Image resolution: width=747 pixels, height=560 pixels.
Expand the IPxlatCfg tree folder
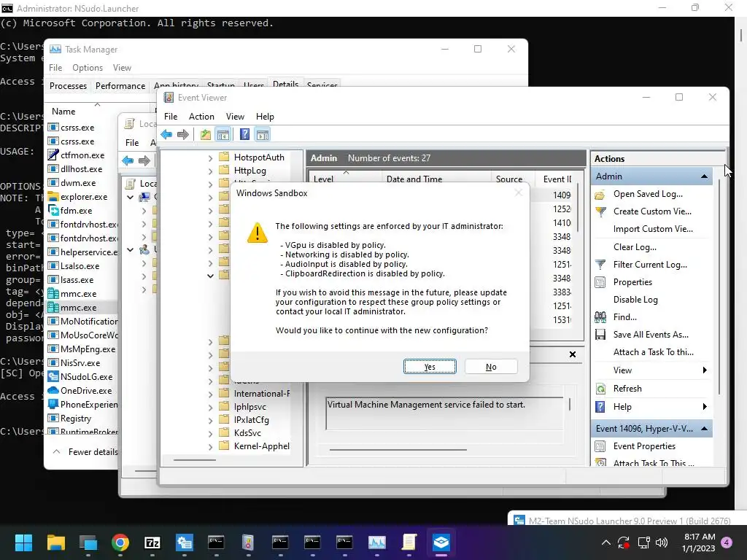coord(211,420)
